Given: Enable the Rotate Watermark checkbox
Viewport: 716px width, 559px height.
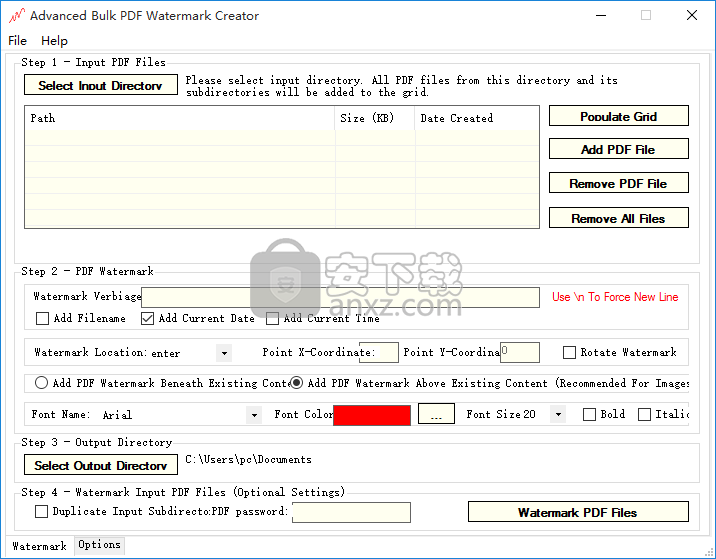Looking at the screenshot, I should coord(569,353).
